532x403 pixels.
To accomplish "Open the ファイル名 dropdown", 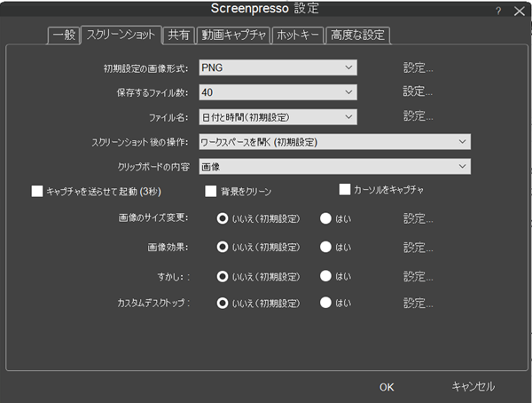I will pyautogui.click(x=278, y=117).
